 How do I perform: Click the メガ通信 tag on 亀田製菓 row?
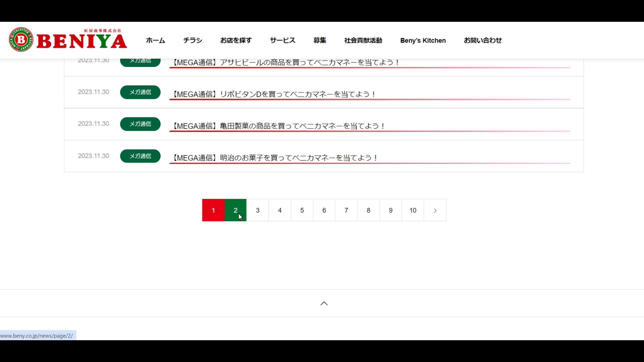140,124
